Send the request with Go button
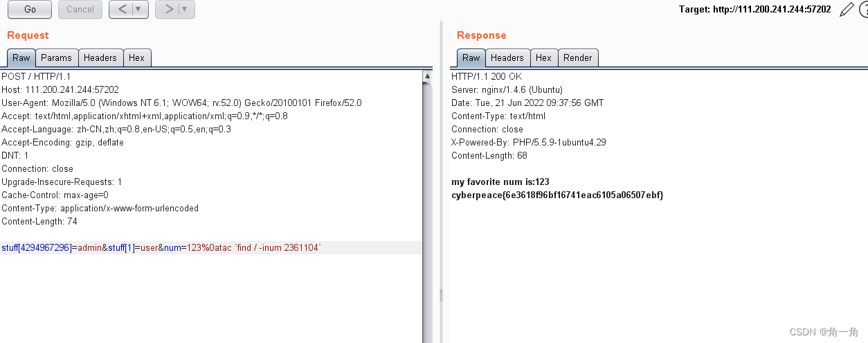 pos(30,10)
